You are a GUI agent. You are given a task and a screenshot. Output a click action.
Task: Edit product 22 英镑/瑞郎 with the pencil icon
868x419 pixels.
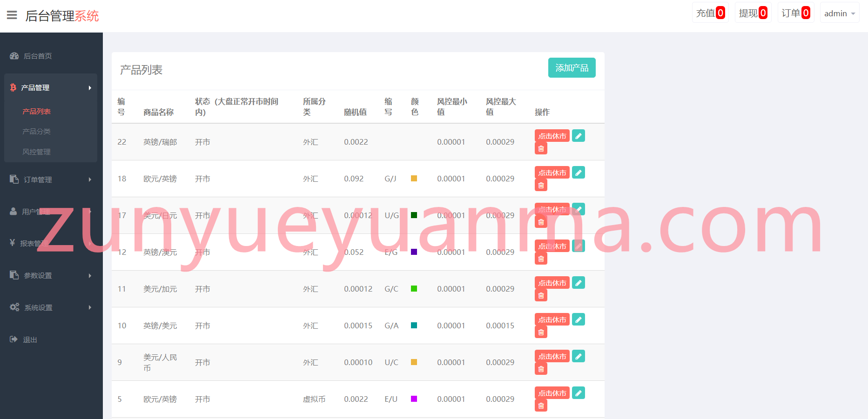tap(579, 136)
